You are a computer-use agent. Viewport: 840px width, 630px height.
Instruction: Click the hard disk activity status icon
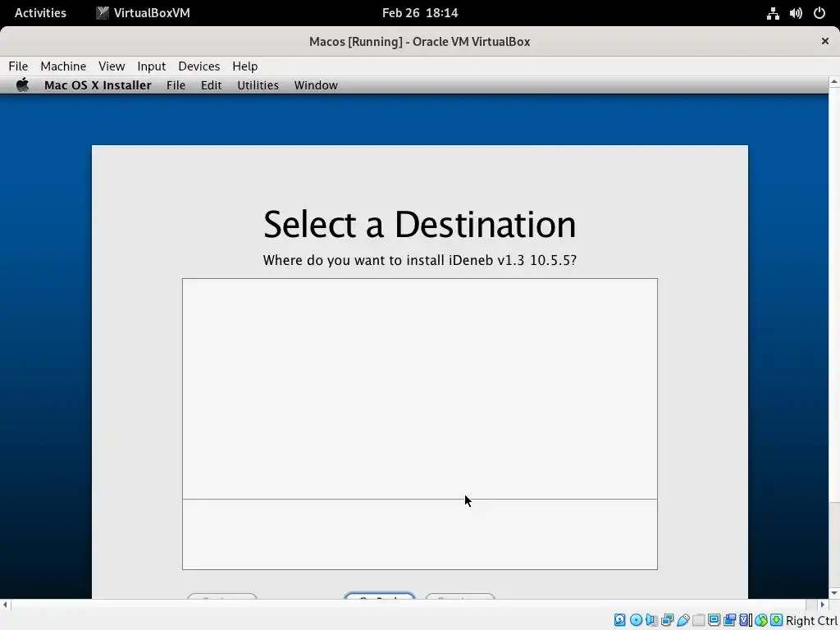(x=620, y=620)
